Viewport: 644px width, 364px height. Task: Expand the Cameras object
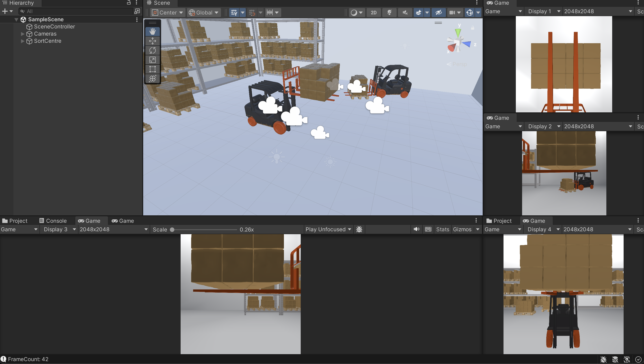[22, 34]
